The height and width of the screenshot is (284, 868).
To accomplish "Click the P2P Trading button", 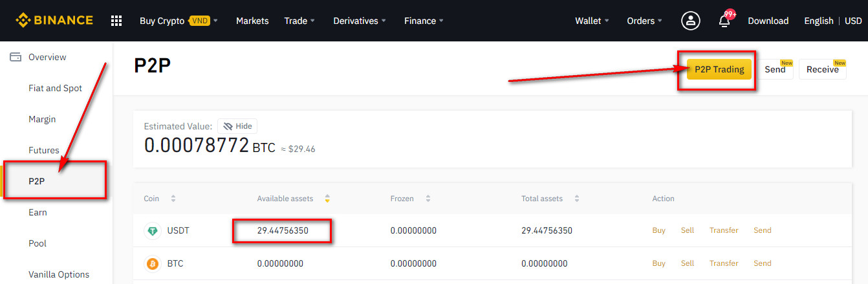I will coord(719,69).
